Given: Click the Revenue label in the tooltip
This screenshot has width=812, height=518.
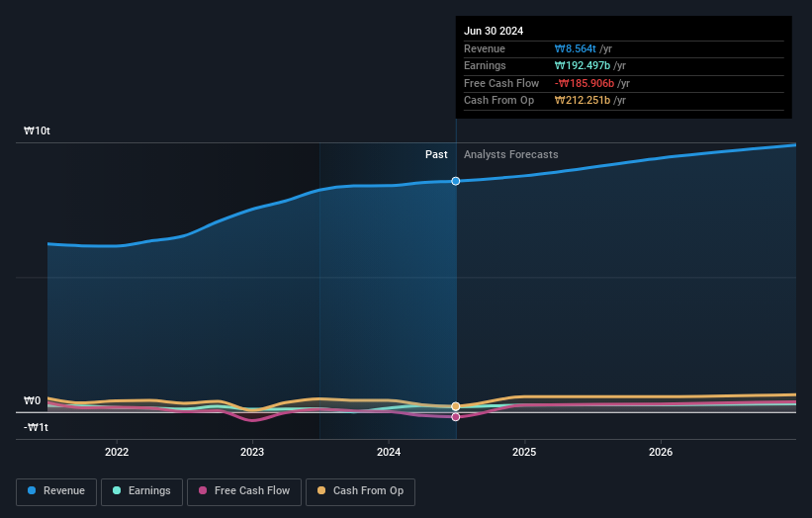Looking at the screenshot, I should pyautogui.click(x=485, y=48).
